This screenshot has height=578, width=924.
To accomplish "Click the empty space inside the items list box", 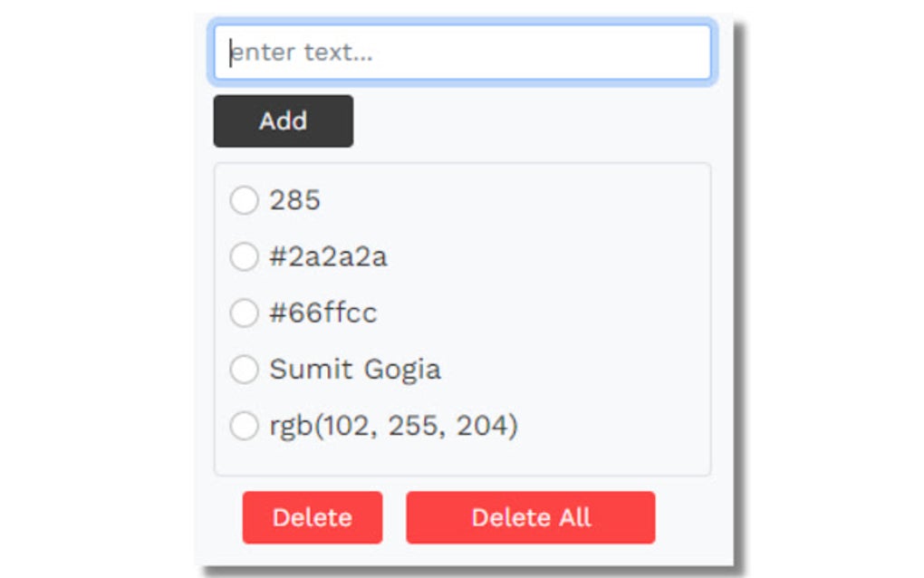I will tap(589, 272).
